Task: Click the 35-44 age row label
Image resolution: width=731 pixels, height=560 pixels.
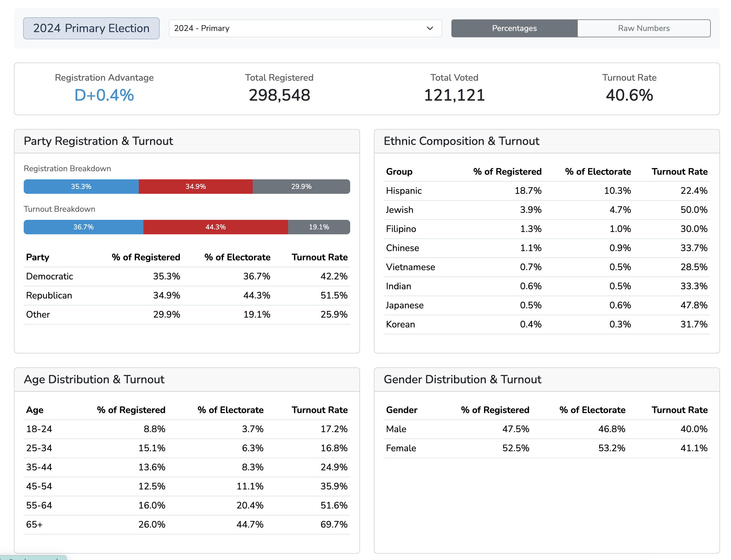Action: coord(39,467)
